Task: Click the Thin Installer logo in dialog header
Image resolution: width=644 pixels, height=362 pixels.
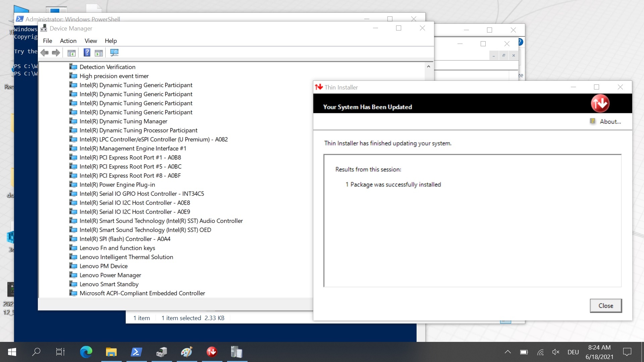Action: coord(600,103)
